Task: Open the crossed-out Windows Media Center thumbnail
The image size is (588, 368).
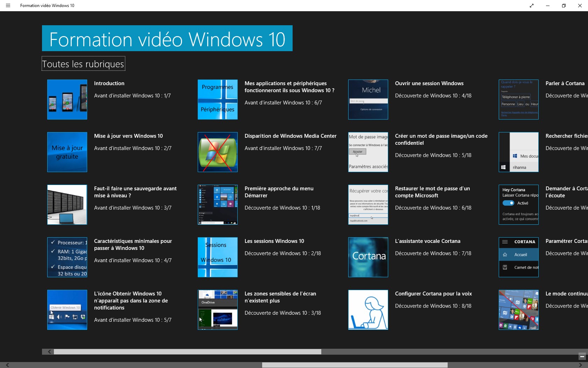Action: pos(218,152)
